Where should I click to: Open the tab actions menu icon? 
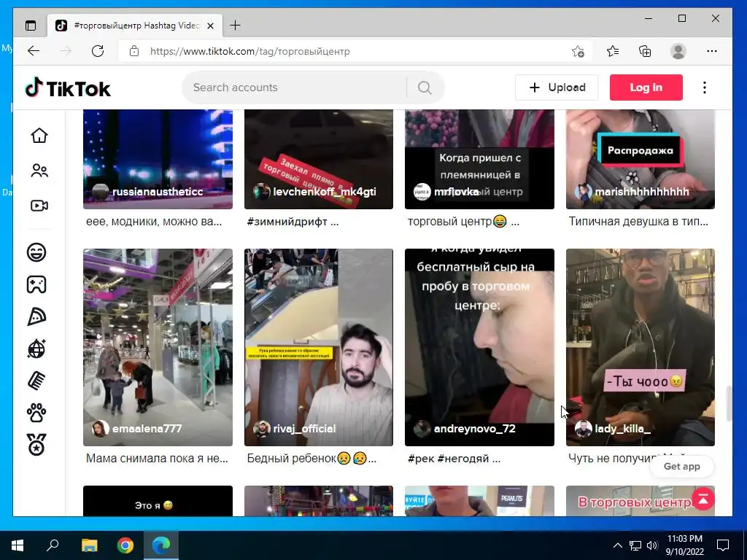point(31,26)
